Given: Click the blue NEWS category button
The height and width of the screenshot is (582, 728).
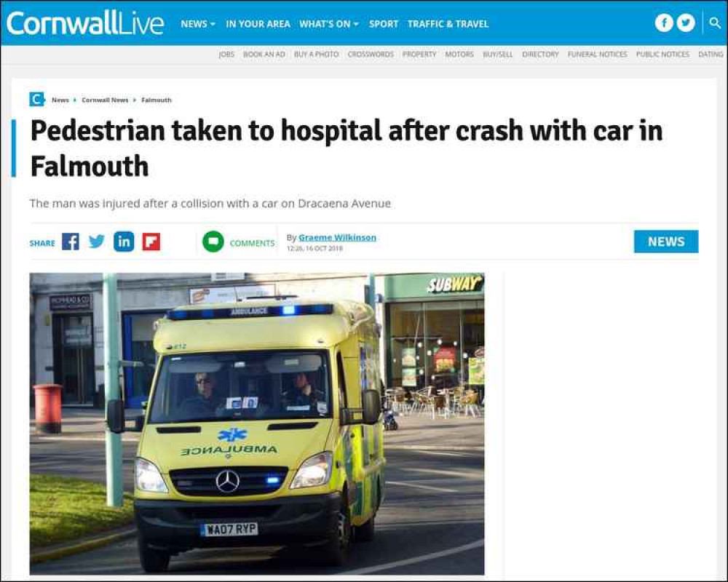Looking at the screenshot, I should pyautogui.click(x=666, y=242).
